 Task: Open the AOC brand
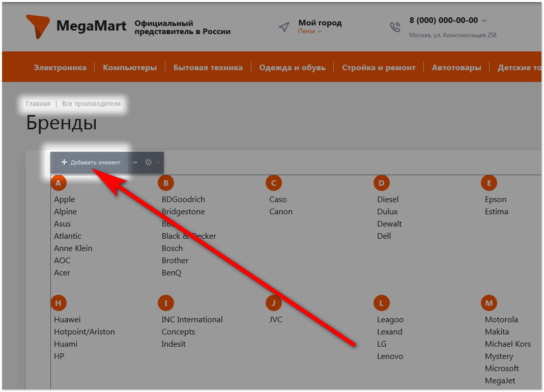tap(62, 260)
